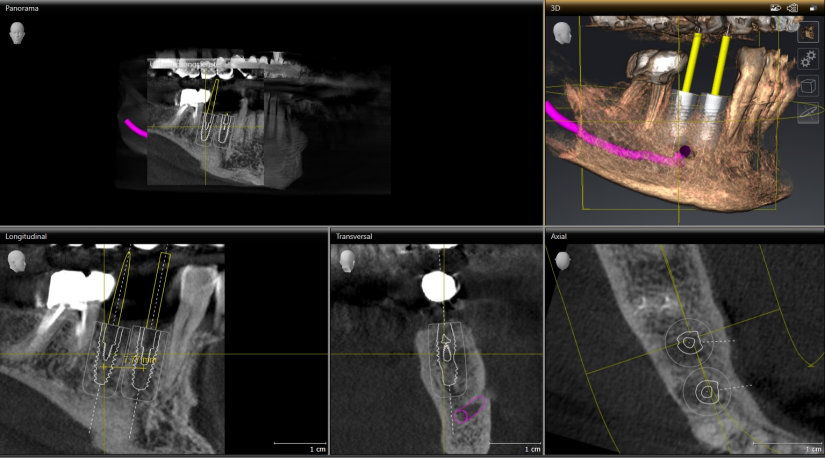
Task: Select the upper implant circle in Axial view
Action: pos(688,342)
